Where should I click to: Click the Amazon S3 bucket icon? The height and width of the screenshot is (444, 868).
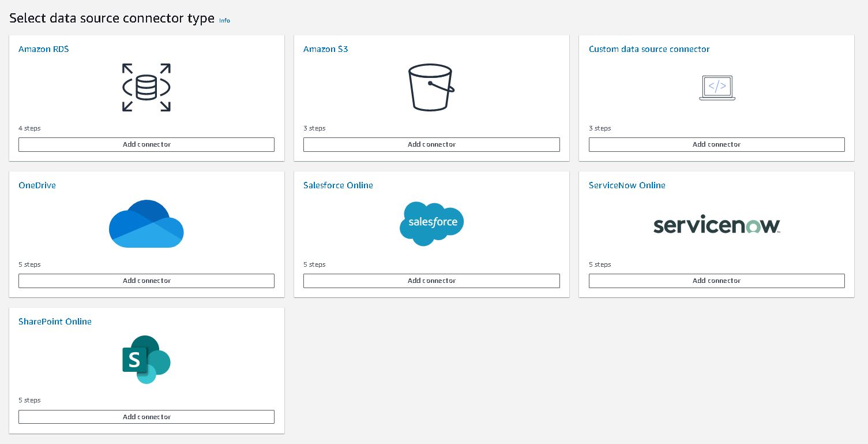[431, 87]
